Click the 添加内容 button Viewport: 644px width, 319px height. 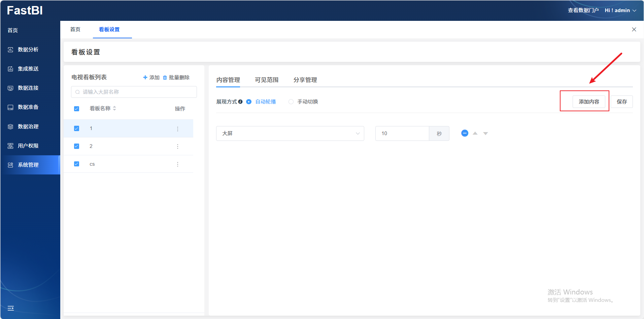[588, 102]
